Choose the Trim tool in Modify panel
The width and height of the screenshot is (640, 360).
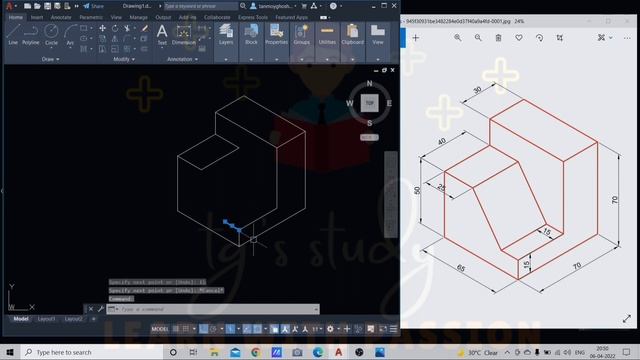point(127,28)
